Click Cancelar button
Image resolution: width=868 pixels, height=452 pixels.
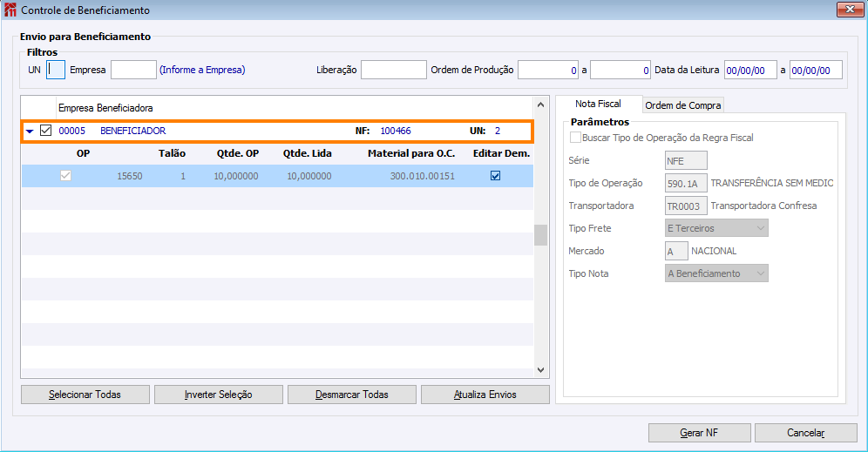[806, 433]
